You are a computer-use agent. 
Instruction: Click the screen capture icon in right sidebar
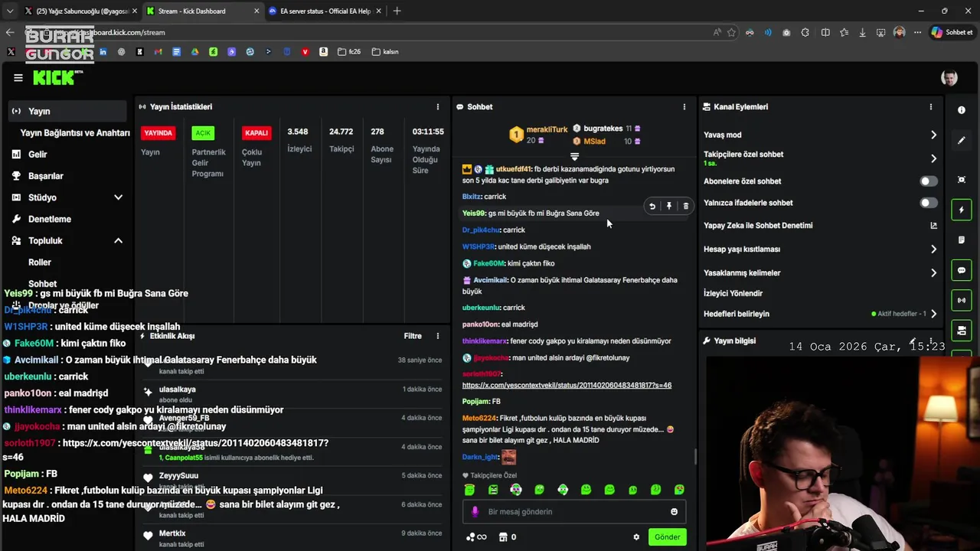click(962, 180)
